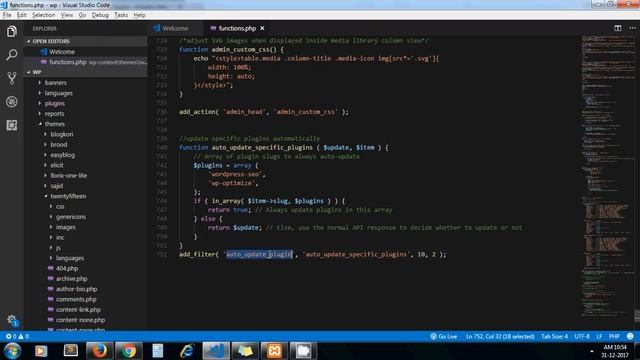Change UTF-8 file encoding

582,336
